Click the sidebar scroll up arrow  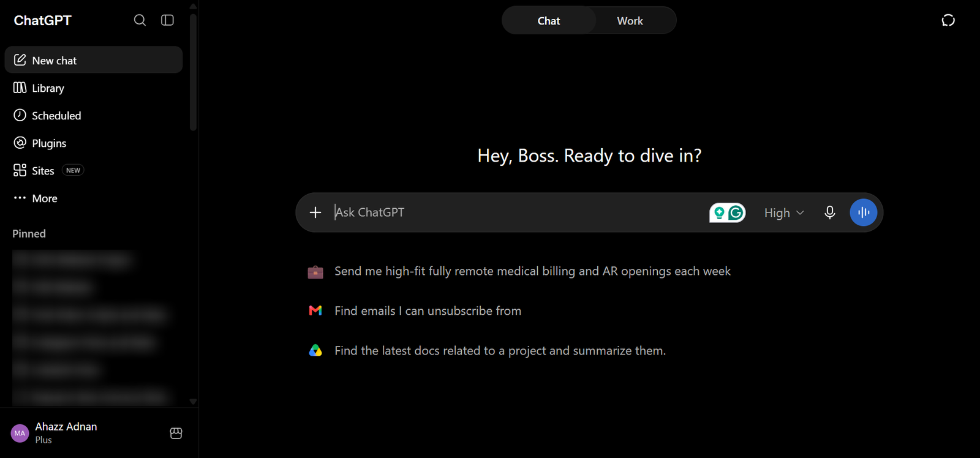pyautogui.click(x=193, y=6)
